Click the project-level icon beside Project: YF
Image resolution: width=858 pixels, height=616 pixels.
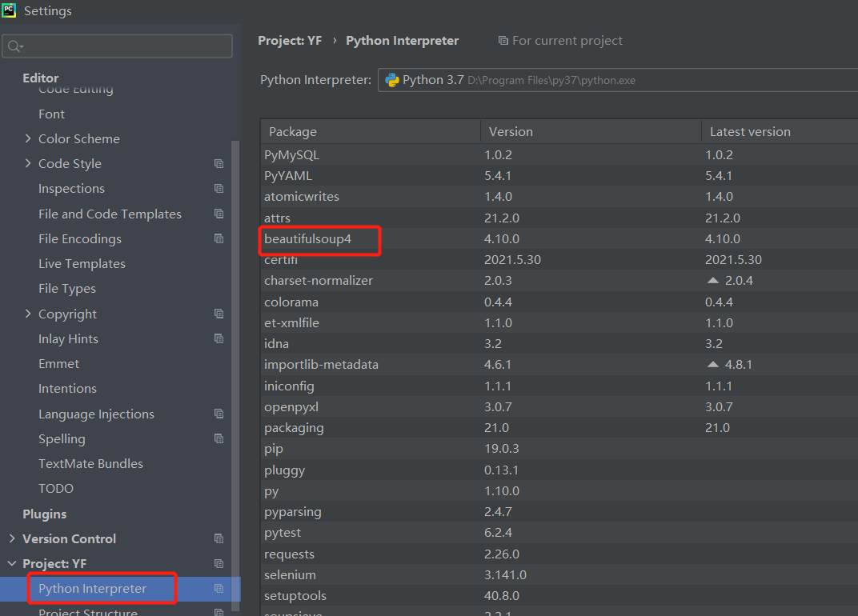point(219,563)
